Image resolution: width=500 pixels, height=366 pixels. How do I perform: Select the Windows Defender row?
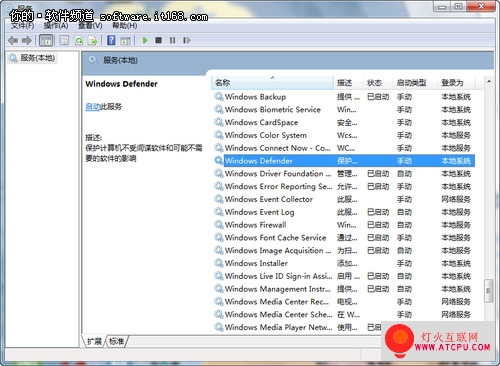pos(344,161)
